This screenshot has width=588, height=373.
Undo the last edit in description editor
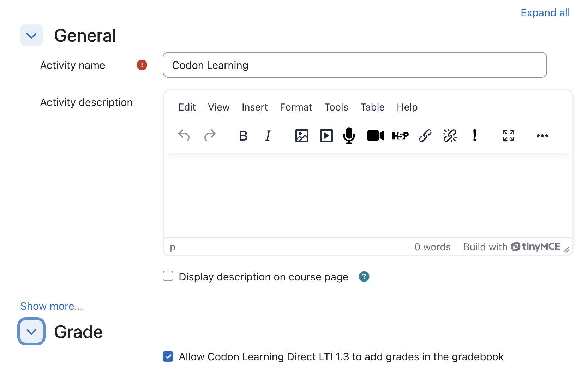(x=184, y=136)
